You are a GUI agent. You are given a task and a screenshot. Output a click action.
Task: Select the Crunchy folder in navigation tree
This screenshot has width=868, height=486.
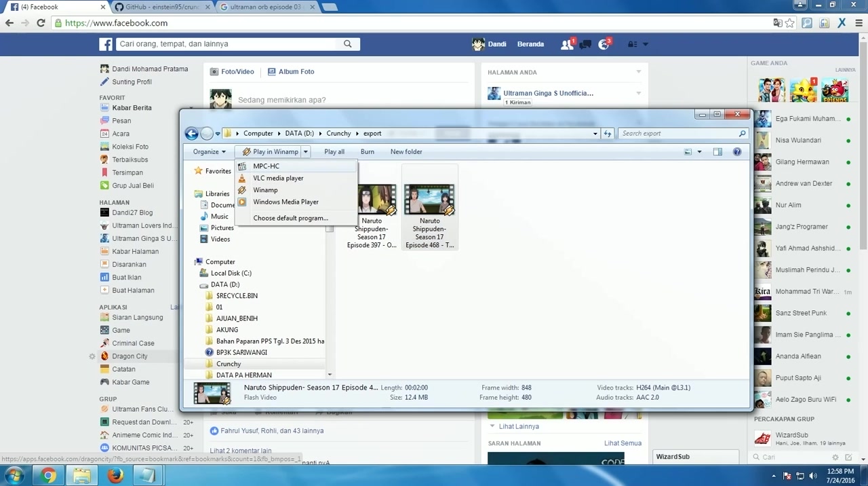[x=229, y=364]
